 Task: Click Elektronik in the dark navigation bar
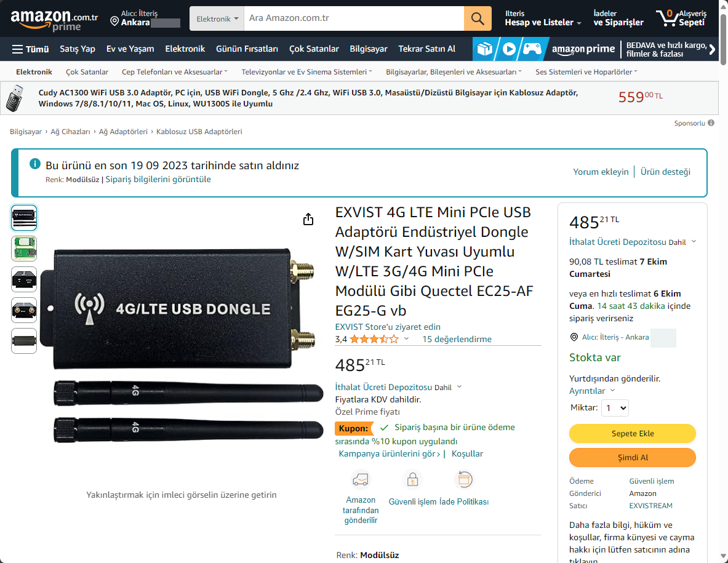coord(185,49)
